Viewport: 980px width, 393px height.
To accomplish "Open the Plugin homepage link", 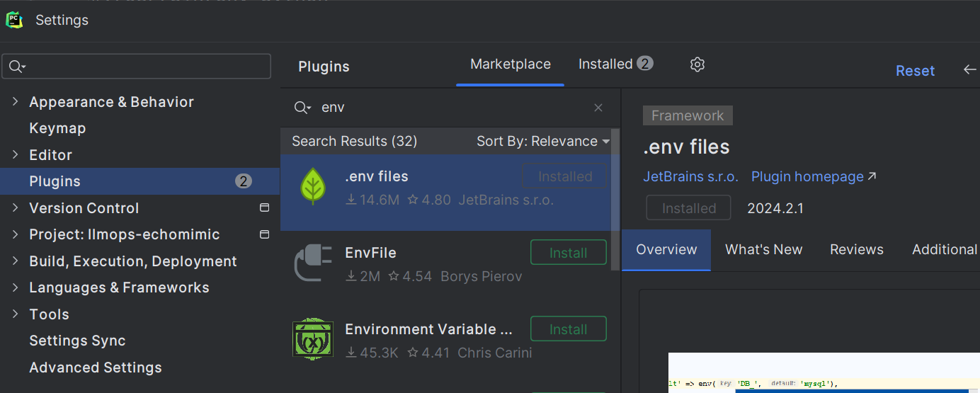I will [x=807, y=176].
